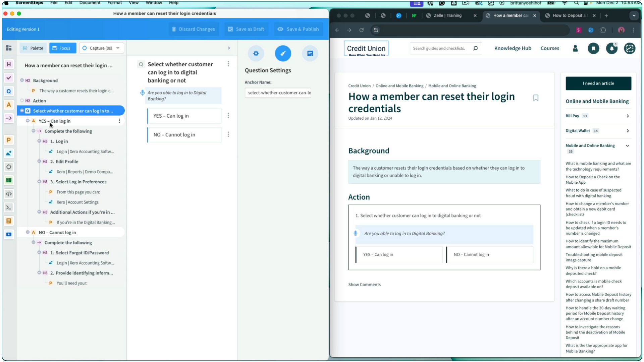Collapse the NO – Cannot log in answer node

pyautogui.click(x=28, y=232)
